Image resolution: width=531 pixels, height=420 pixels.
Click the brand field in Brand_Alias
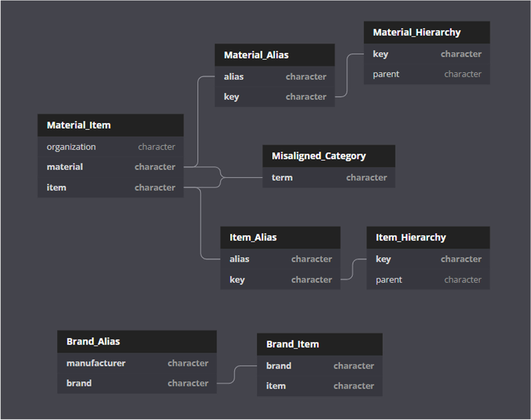click(137, 383)
